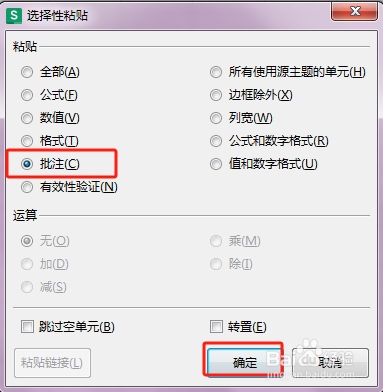This screenshot has height=392, width=383.
Task: Close the 选择性粘贴 dialog window
Action: pos(354,11)
